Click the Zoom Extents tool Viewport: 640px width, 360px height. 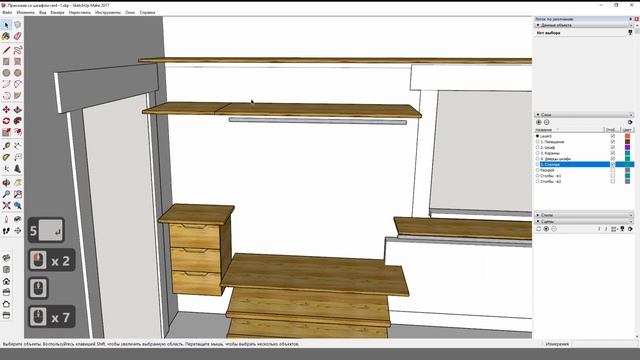(6, 205)
